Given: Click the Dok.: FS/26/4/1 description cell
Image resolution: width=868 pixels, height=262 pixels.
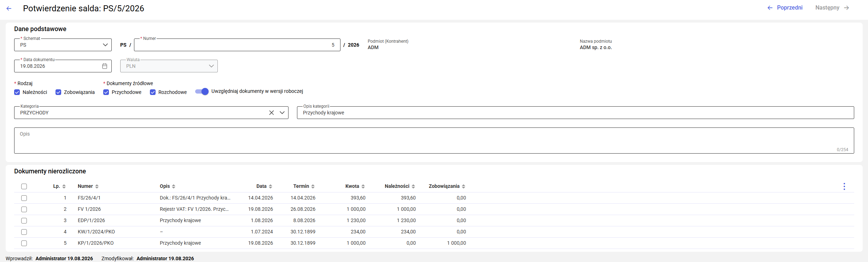Looking at the screenshot, I should pyautogui.click(x=195, y=198).
